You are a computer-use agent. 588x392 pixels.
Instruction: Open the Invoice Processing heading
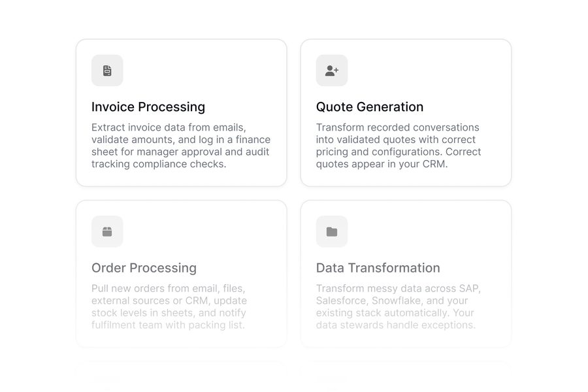pos(148,107)
